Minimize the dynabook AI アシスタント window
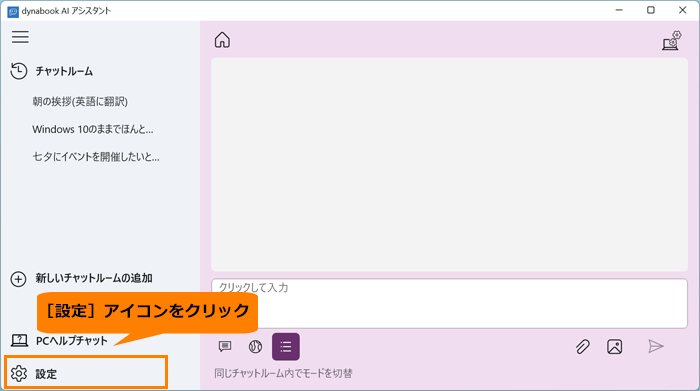 (x=619, y=10)
